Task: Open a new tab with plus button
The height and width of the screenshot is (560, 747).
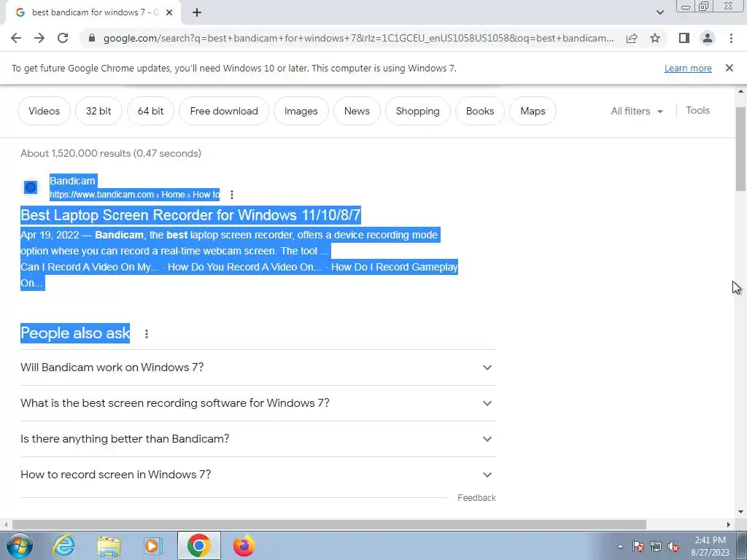Action: 197,12
